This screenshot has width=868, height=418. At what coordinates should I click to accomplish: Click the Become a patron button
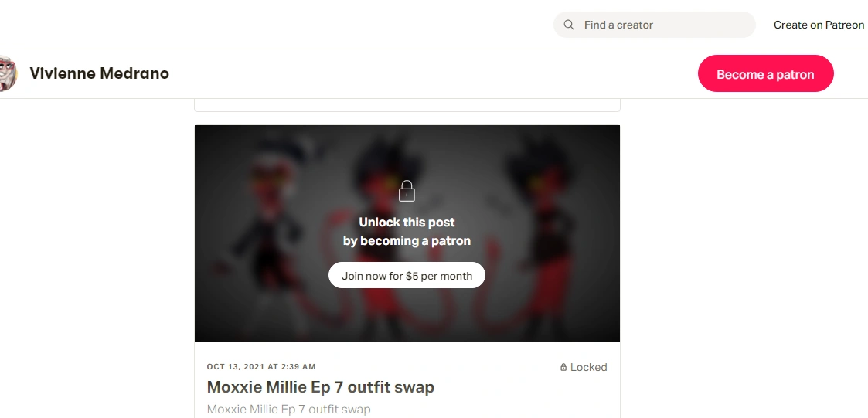pyautogui.click(x=766, y=73)
